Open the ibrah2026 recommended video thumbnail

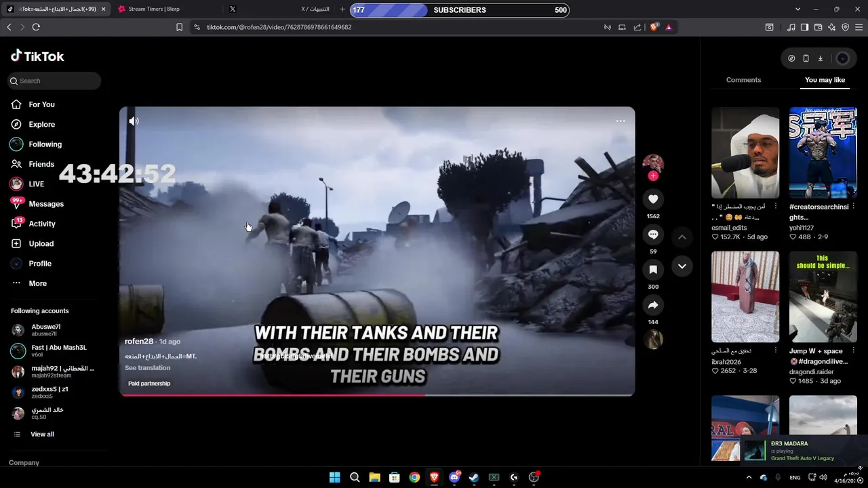[745, 297]
